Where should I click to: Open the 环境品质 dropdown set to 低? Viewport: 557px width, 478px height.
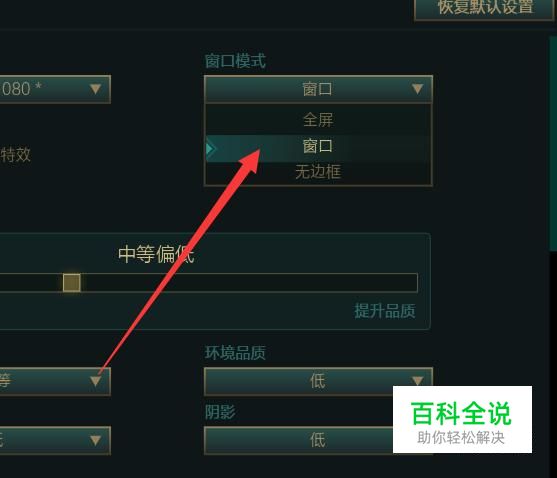click(x=318, y=381)
